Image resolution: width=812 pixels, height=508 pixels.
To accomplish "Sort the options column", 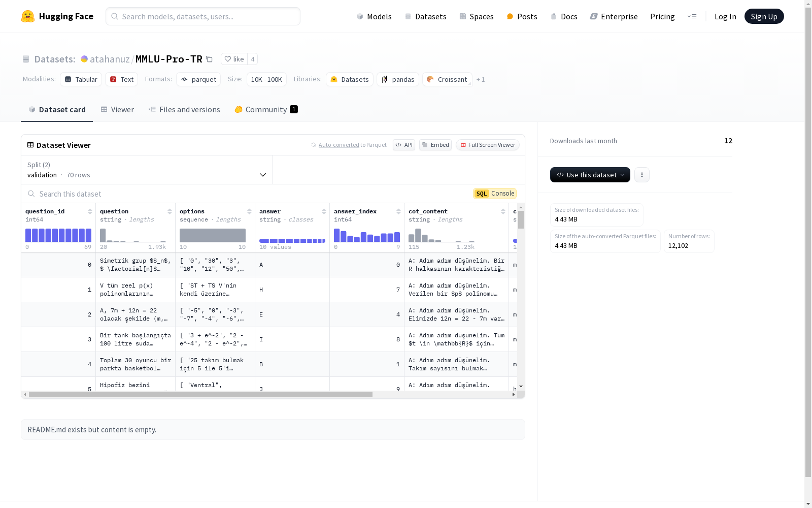I will click(249, 211).
